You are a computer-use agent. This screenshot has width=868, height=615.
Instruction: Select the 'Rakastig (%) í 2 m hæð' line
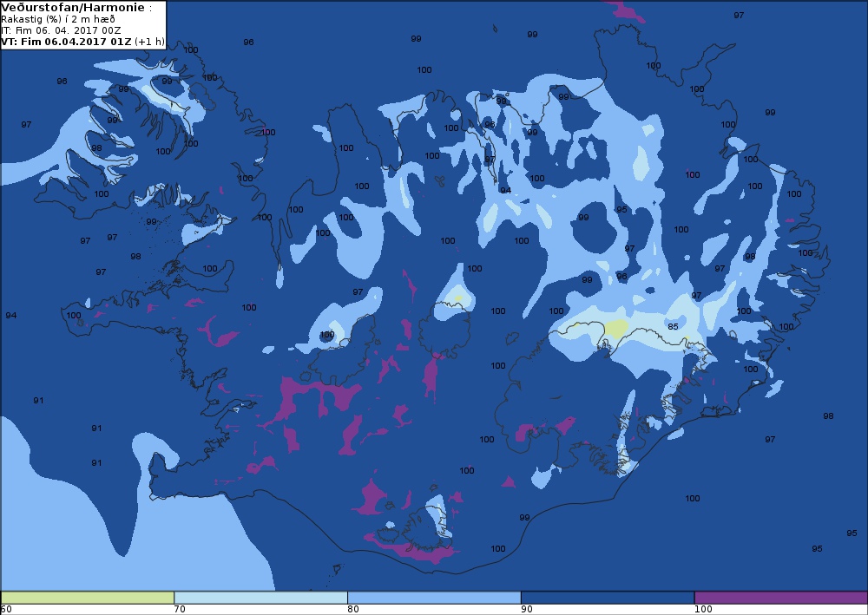(x=58, y=19)
